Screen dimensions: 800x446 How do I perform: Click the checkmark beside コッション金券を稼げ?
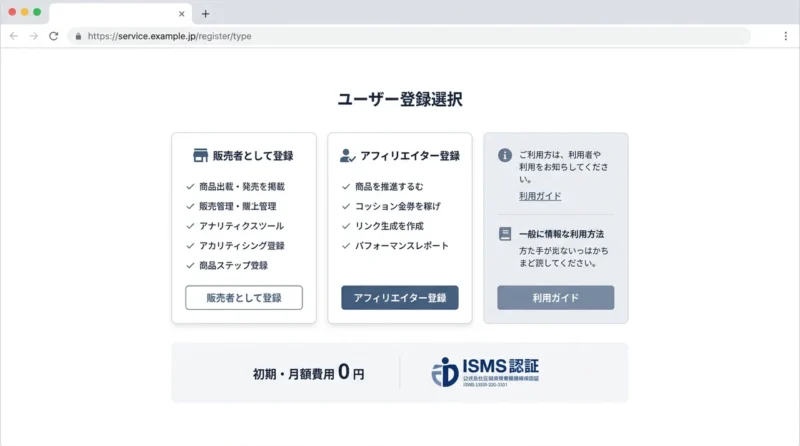pyautogui.click(x=346, y=206)
